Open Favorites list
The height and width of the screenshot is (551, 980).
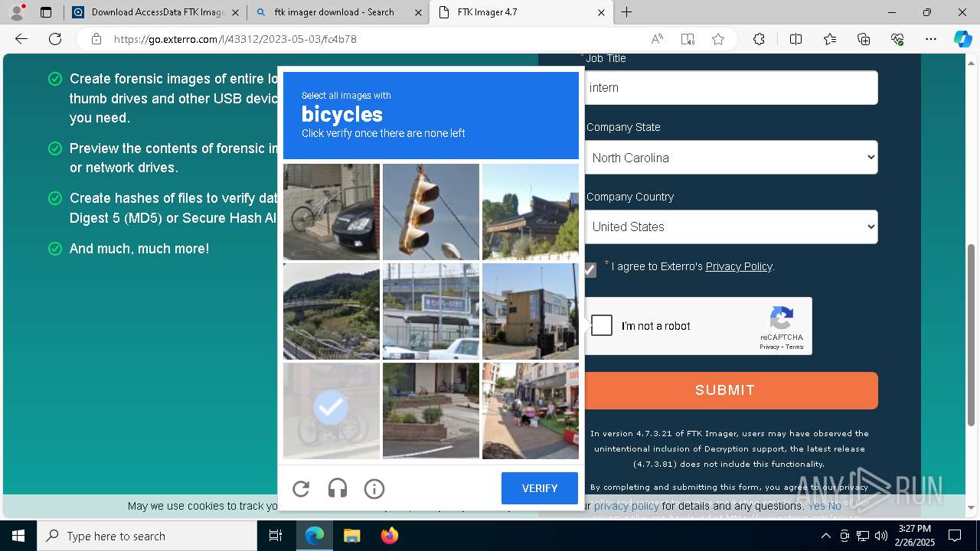pyautogui.click(x=830, y=39)
